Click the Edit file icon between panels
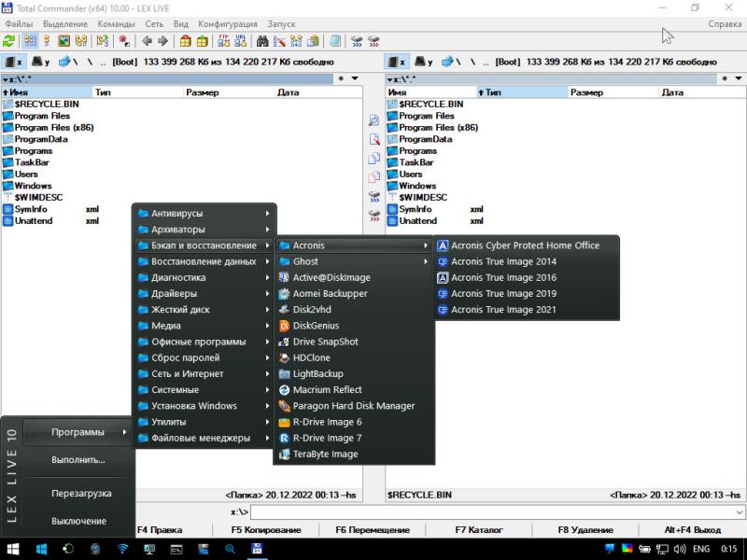The height and width of the screenshot is (560, 747). point(374,139)
